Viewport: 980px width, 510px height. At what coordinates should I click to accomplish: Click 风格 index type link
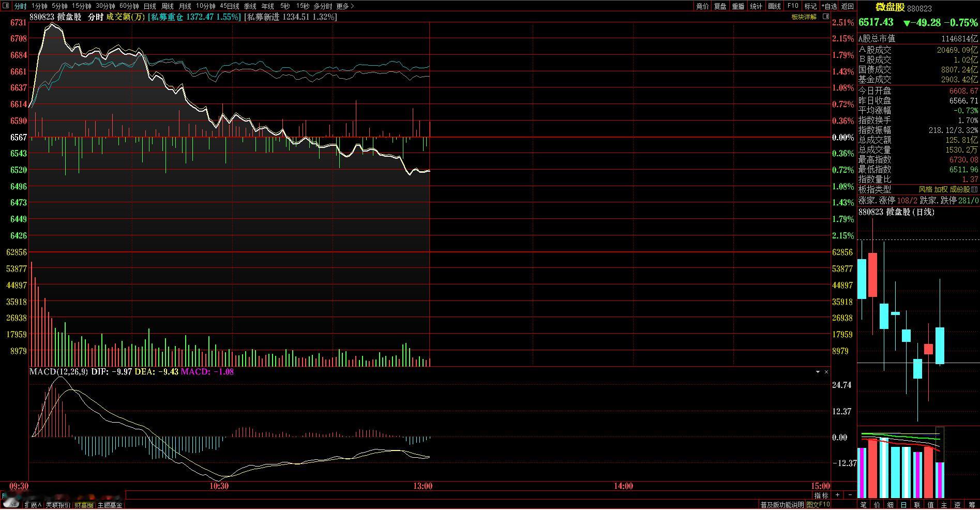pyautogui.click(x=925, y=190)
